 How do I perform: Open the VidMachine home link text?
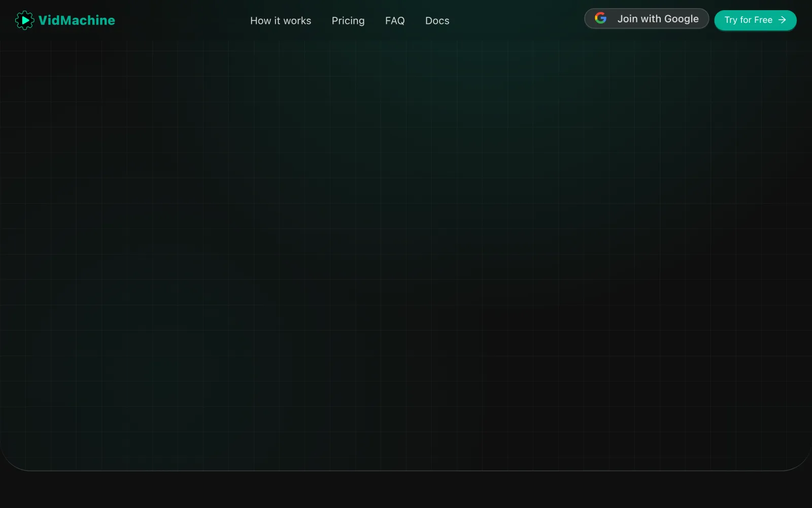[x=77, y=20]
